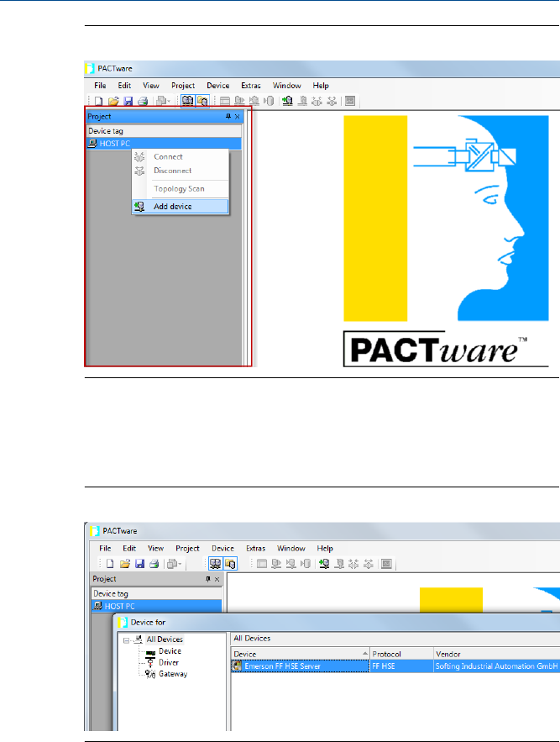The image size is (560, 742).
Task: Toggle Device catalog button in Device for dialog window
Action: [x=230, y=564]
